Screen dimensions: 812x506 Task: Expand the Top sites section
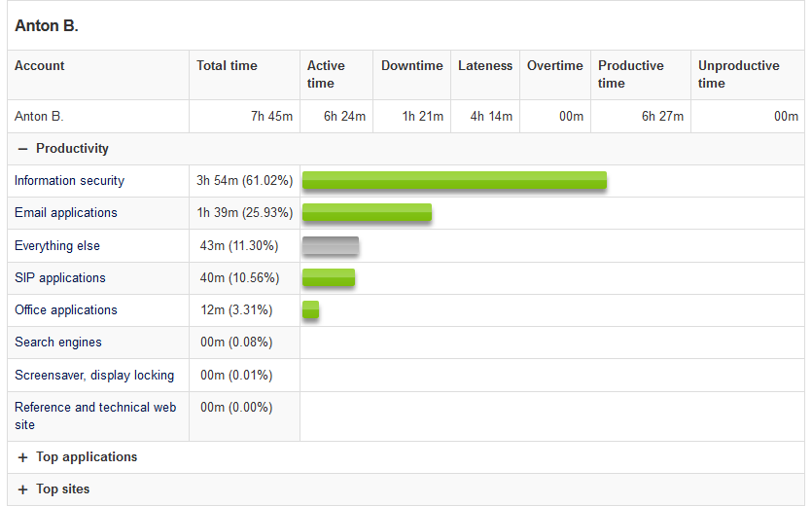23,489
